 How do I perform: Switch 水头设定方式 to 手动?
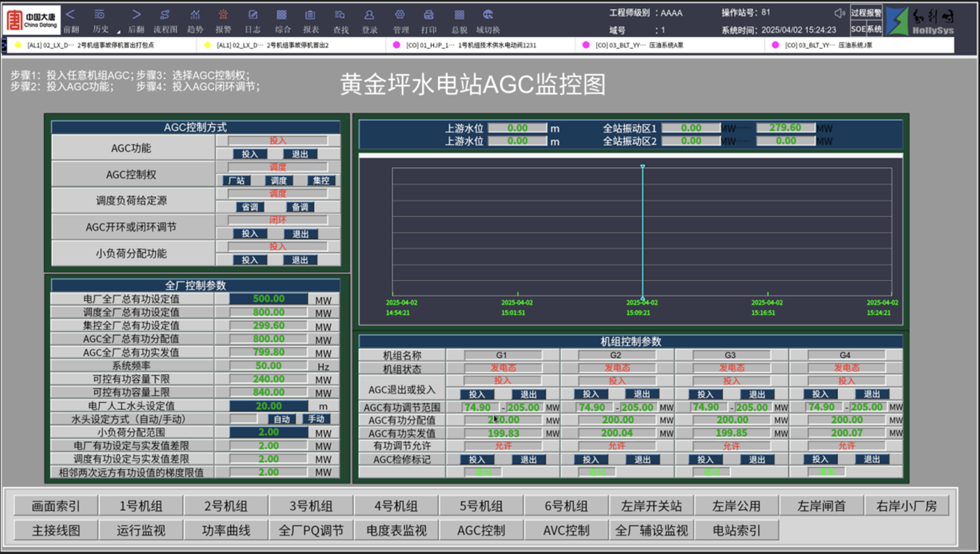coord(316,419)
